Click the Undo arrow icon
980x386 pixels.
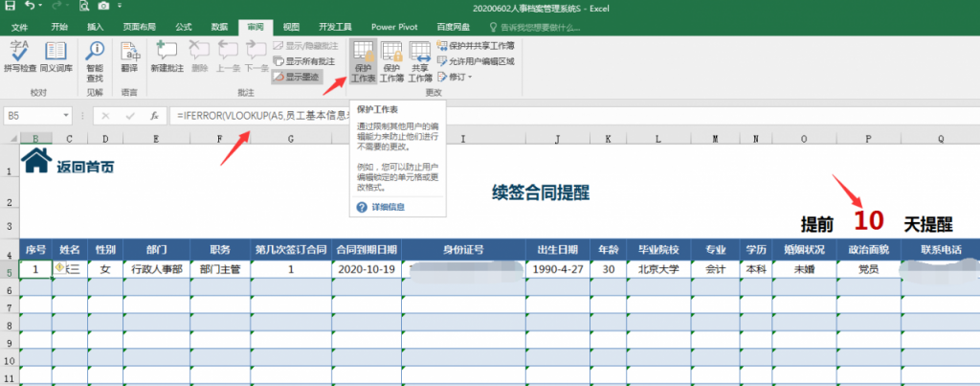[30, 7]
